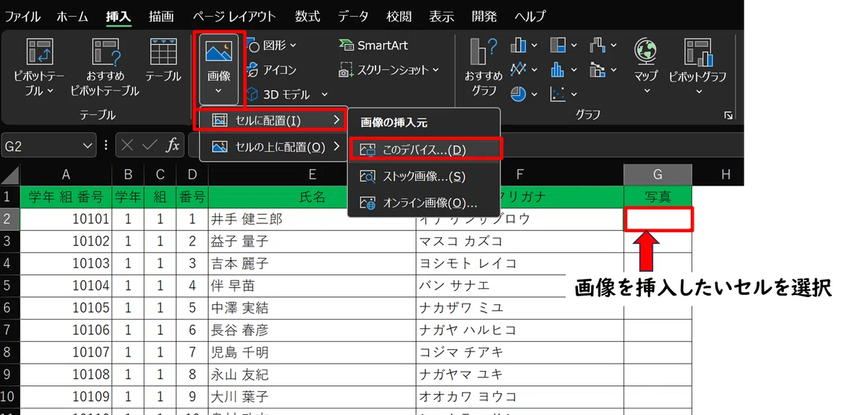
Task: Expand the scatter chart dropdown arrow
Action: click(x=573, y=95)
